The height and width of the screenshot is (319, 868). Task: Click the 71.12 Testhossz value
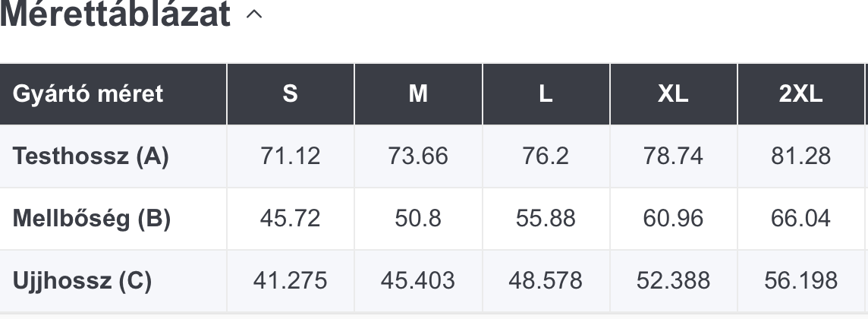click(x=291, y=156)
